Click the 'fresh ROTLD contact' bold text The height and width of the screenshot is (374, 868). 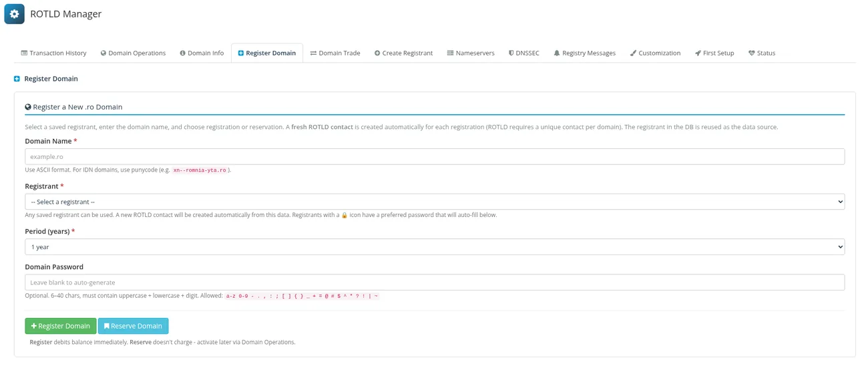(322, 127)
